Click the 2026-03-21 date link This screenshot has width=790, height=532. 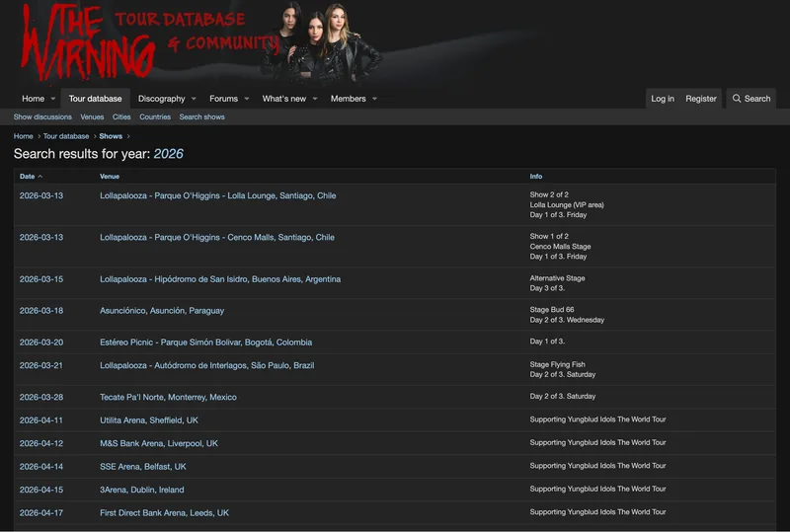[41, 365]
